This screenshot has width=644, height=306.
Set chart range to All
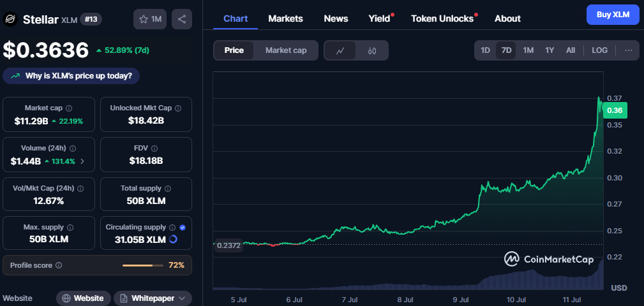(571, 50)
